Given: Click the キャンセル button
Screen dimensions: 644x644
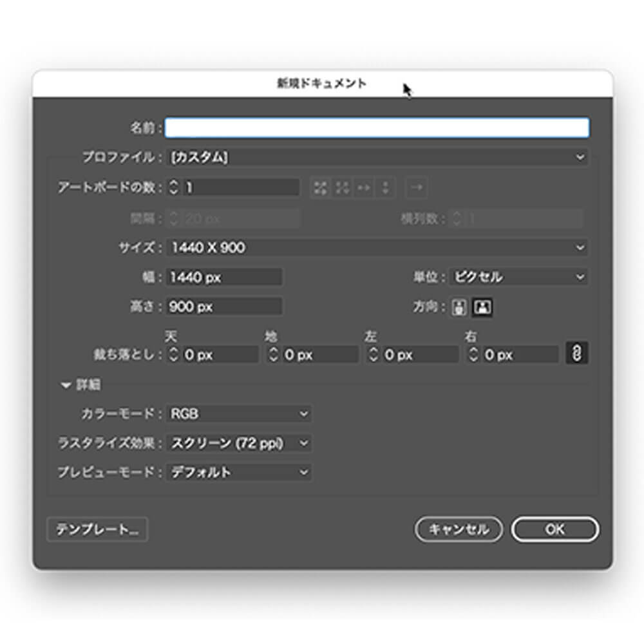Looking at the screenshot, I should point(458,529).
